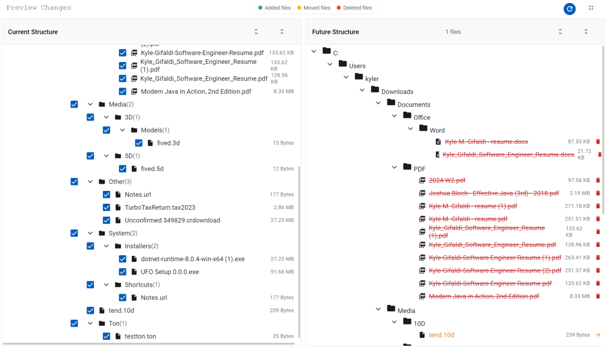Click delete icon beside 2024 W2.pdf
The image size is (605, 364).
point(597,180)
